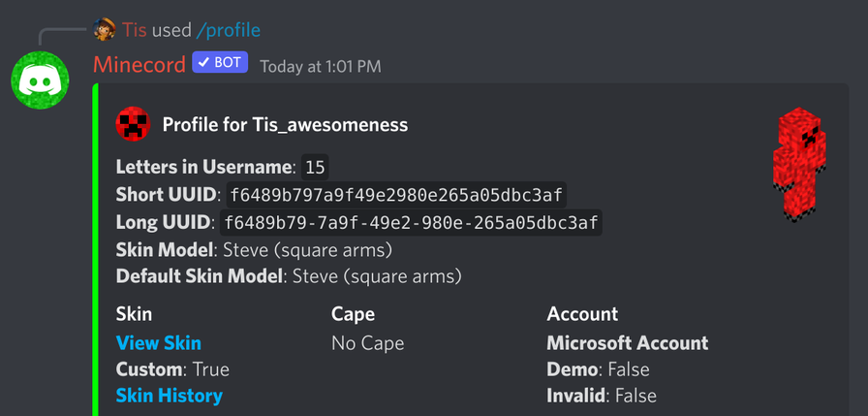Click the Long UUID code block

click(x=411, y=223)
